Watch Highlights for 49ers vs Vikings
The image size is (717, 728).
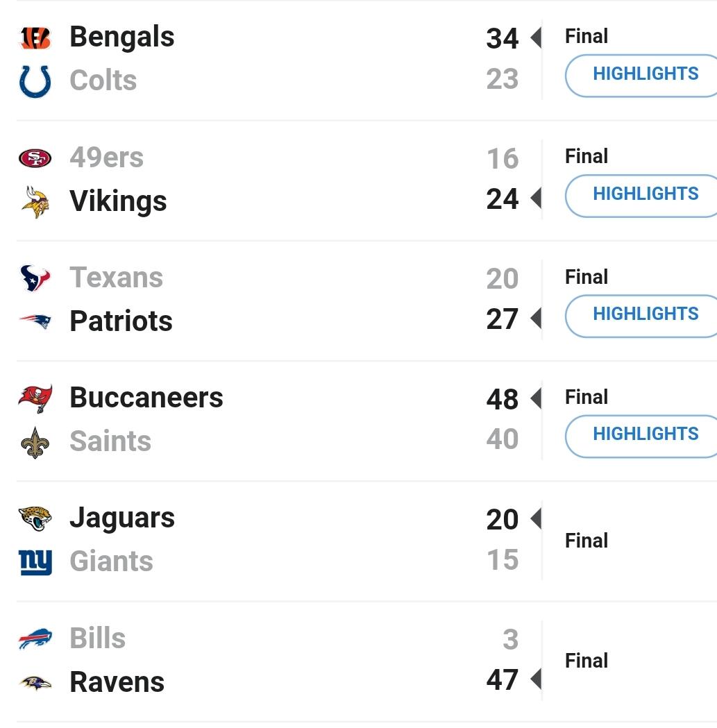click(x=644, y=194)
